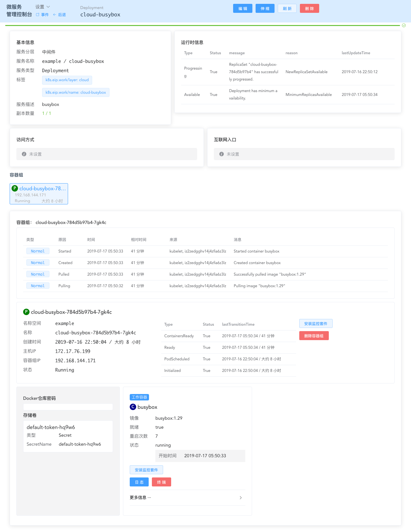Click the green success check icon on progress bar
The height and width of the screenshot is (532, 411).
tap(404, 25)
